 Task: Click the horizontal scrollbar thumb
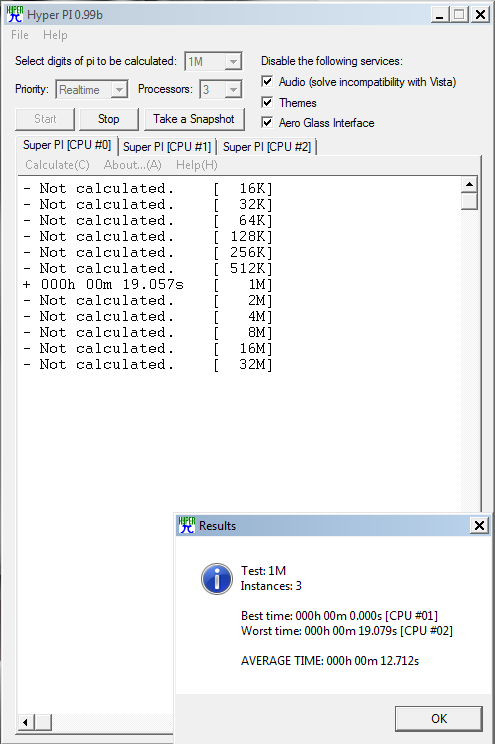pyautogui.click(x=43, y=723)
